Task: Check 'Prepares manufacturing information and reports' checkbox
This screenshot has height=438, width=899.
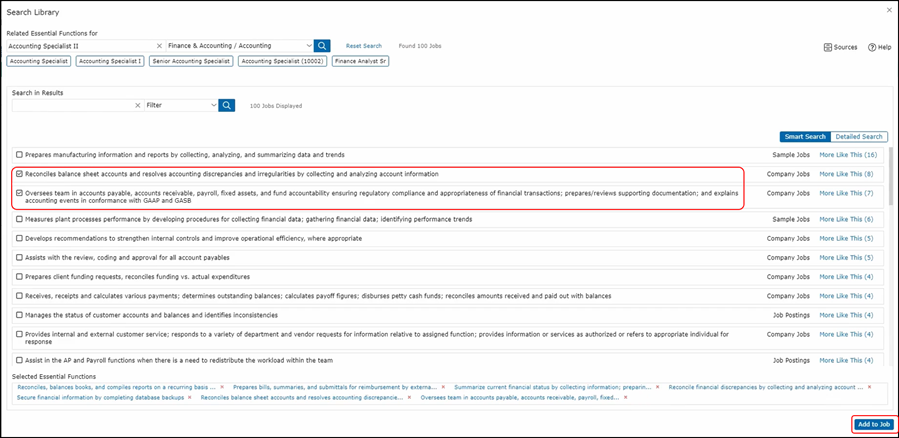Action: click(x=19, y=155)
